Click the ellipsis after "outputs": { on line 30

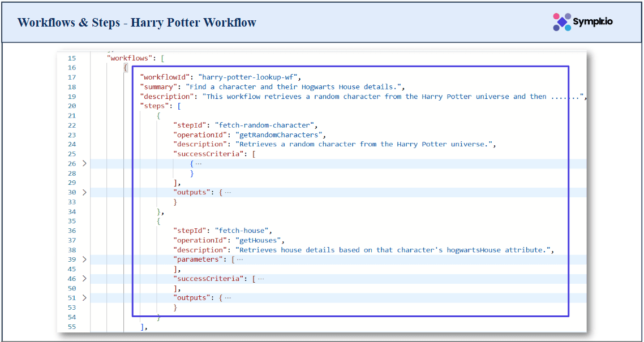tap(227, 192)
